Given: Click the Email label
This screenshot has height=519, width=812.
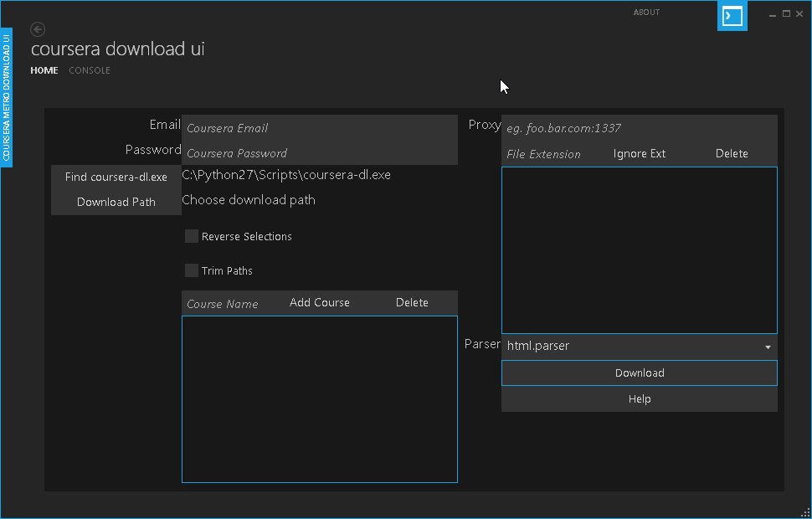Looking at the screenshot, I should [165, 125].
